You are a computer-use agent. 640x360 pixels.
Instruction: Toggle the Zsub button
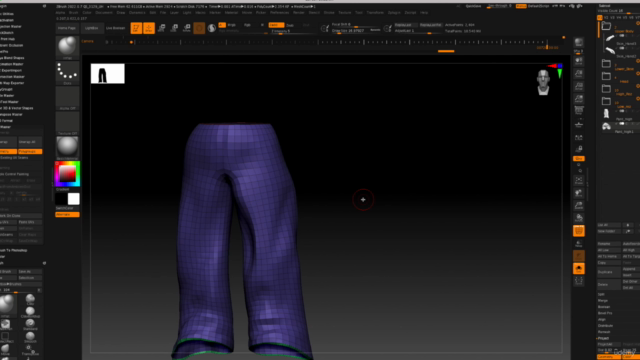point(290,25)
